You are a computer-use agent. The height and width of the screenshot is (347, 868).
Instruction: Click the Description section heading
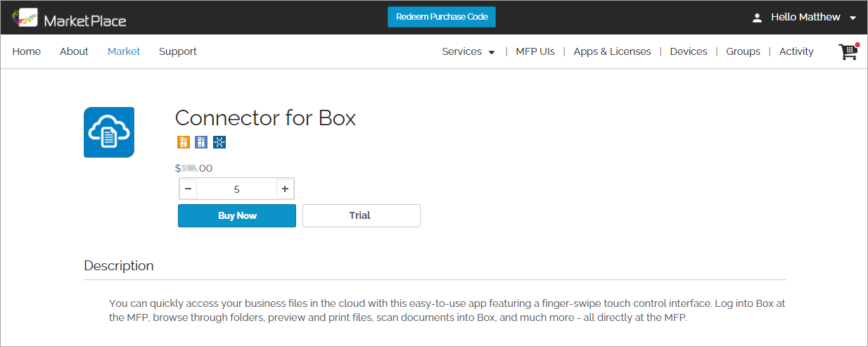119,266
